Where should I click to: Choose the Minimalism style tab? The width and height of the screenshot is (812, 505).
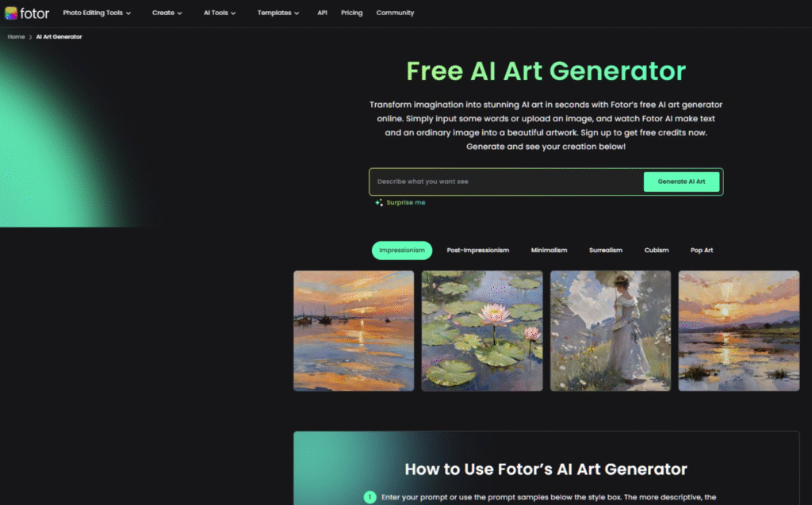549,251
